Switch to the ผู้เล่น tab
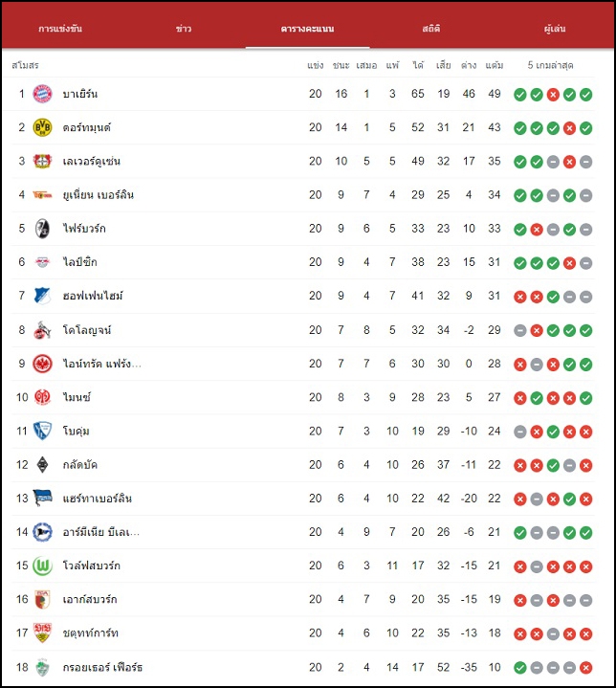 555,29
